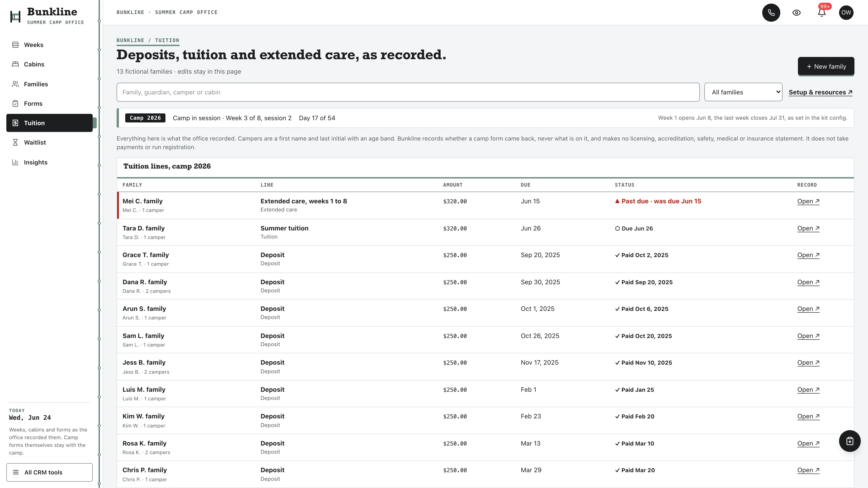
Task: Open Mei C. family record
Action: [808, 201]
